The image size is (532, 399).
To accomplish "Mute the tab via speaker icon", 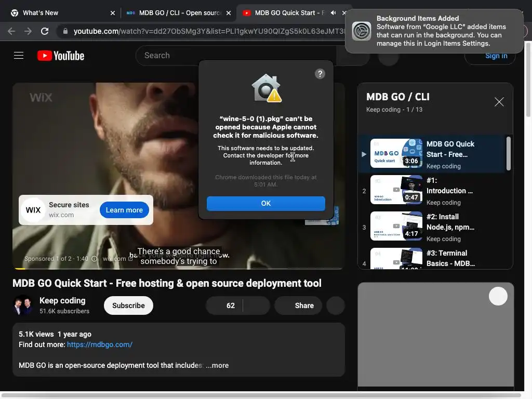I will 333,13.
